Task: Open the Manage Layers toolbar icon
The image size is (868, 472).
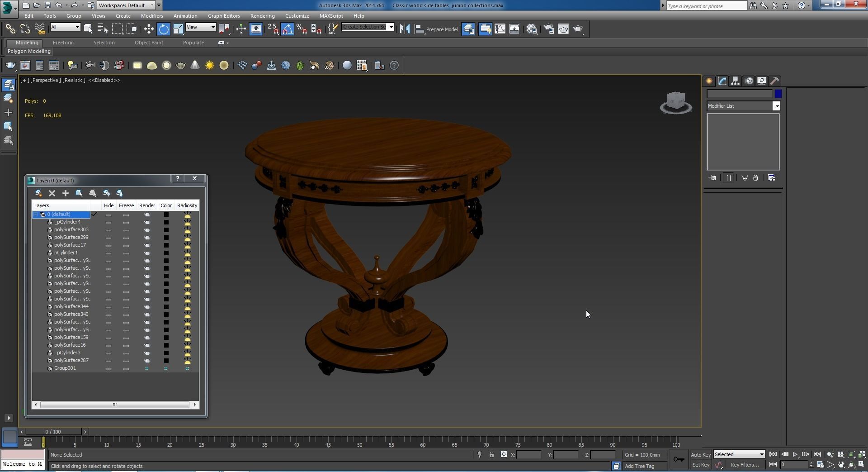Action: point(468,29)
